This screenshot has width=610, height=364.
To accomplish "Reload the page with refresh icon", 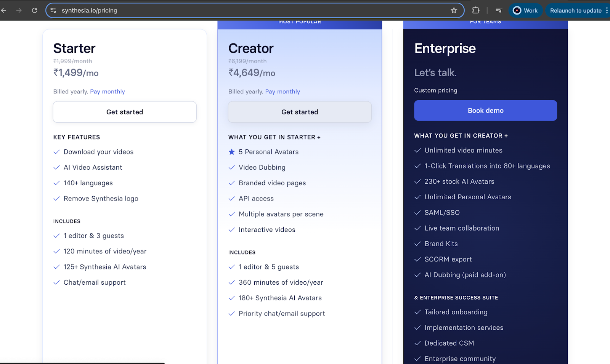I will pos(35,10).
